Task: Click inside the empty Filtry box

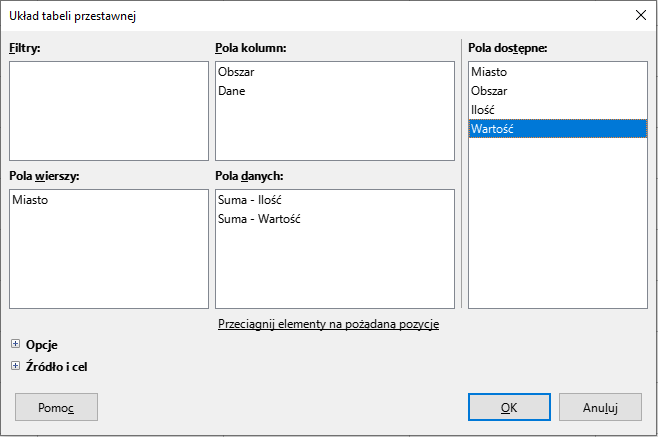Action: coord(108,110)
